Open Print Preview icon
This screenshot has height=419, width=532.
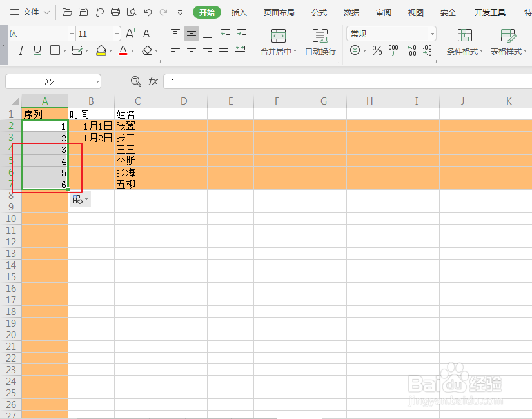(132, 12)
